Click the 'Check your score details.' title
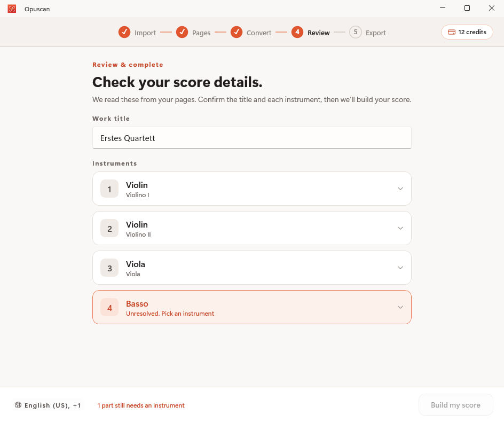Image resolution: width=504 pixels, height=422 pixels. point(177,82)
